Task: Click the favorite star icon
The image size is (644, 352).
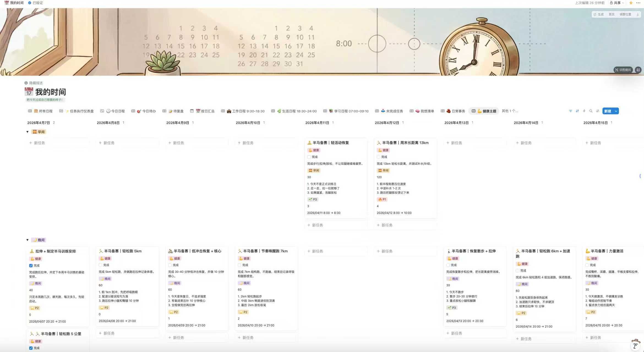Action: 631,3
